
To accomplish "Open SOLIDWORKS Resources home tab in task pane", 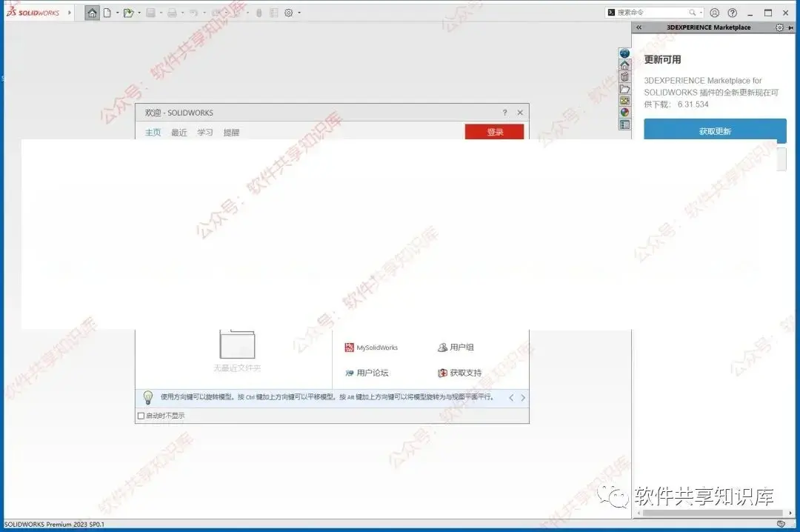I will pos(624,65).
